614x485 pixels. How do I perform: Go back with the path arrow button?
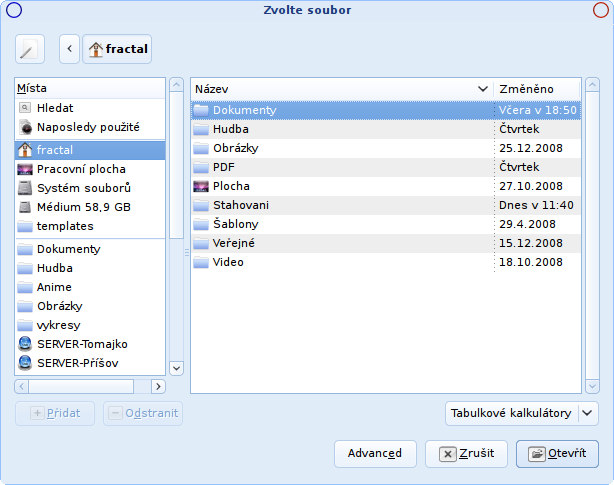point(70,49)
